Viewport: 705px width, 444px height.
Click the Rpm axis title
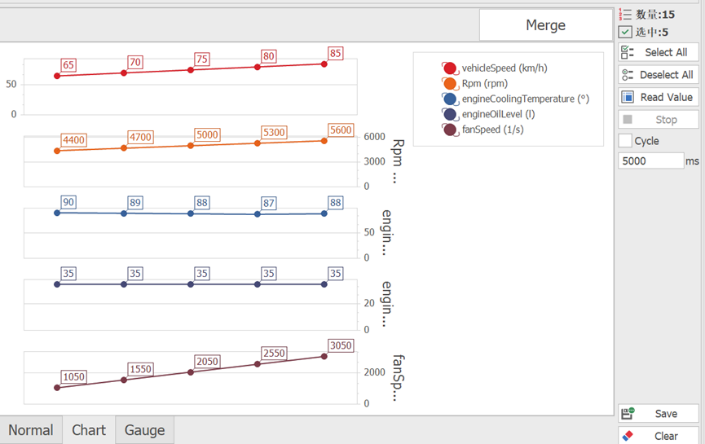[398, 161]
